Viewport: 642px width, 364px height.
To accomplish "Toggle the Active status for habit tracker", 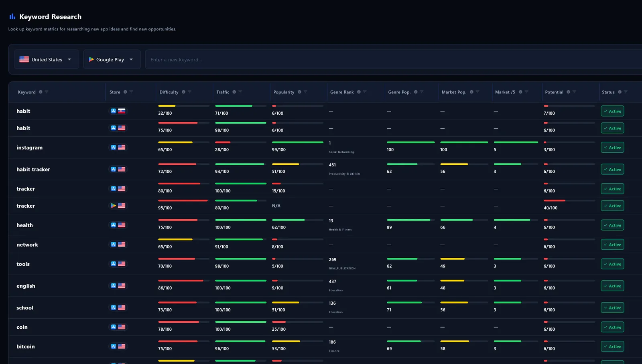I will (612, 170).
